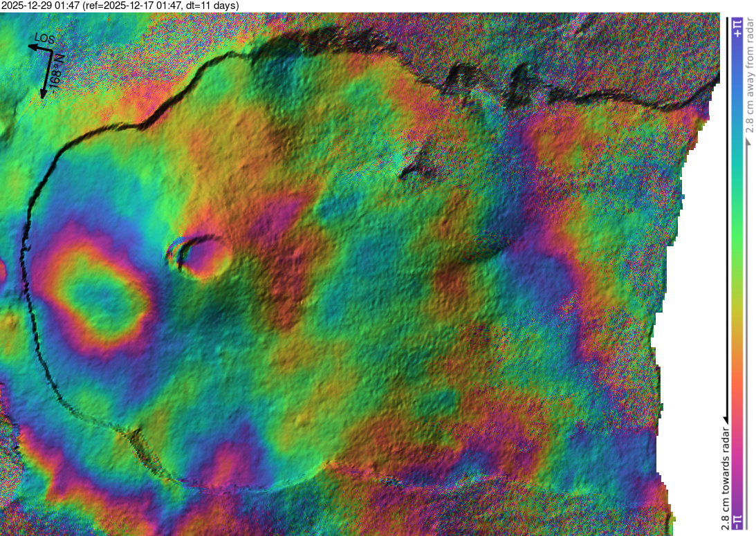Viewport: 756px width, 536px height.
Task: Click the gray away-from-radar arrowhead
Action: click(749, 141)
